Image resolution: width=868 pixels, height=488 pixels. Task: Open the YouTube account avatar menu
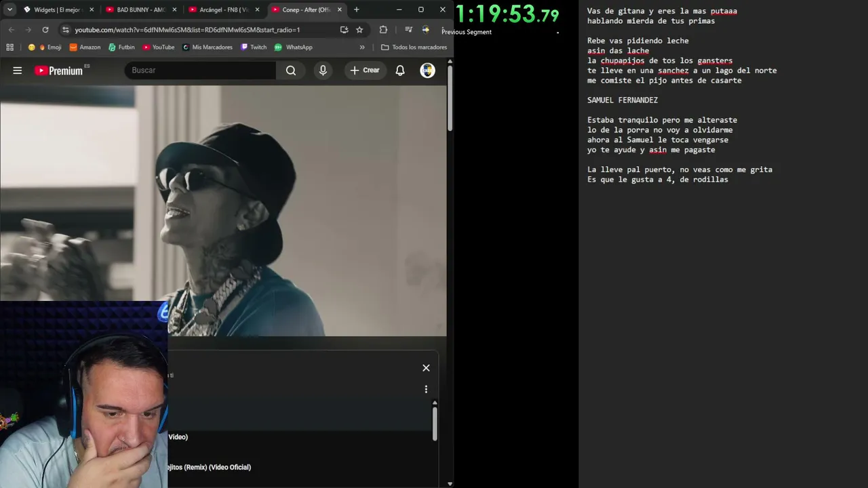427,70
